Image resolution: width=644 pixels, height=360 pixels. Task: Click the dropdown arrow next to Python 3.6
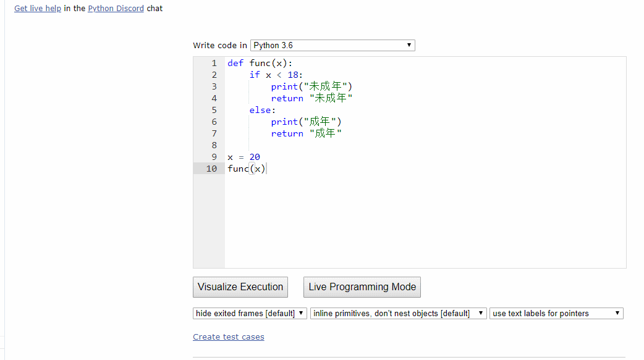(409, 45)
